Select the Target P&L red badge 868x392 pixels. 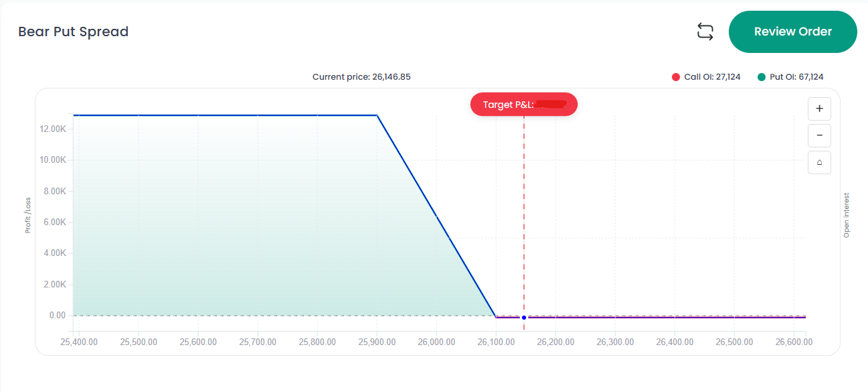(x=523, y=105)
